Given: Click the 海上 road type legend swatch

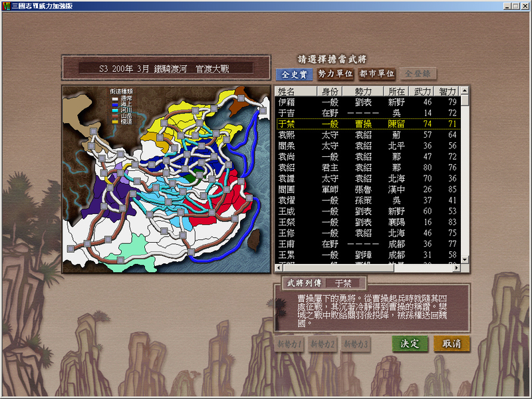Looking at the screenshot, I should [115, 104].
